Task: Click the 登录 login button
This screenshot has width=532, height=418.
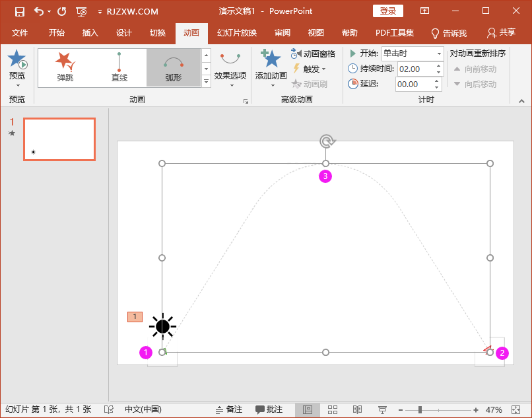Action: click(388, 11)
